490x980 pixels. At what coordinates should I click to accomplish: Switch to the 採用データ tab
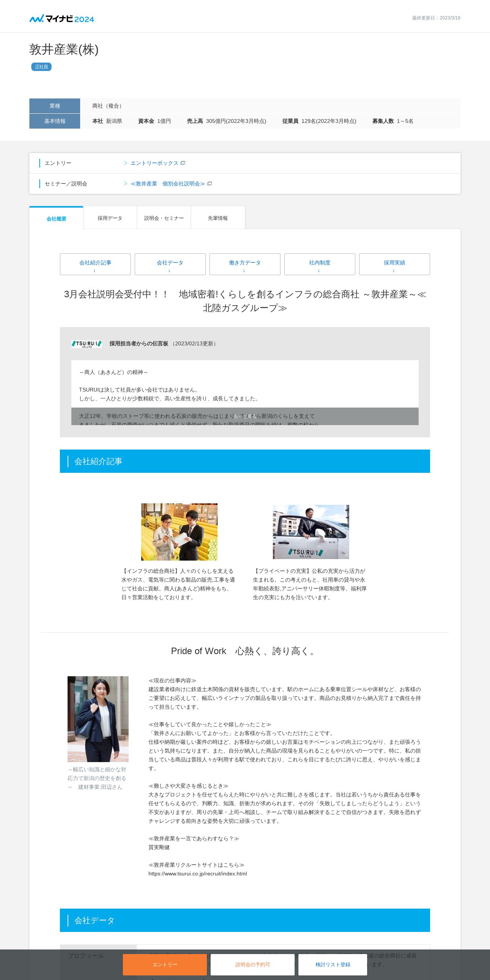click(110, 218)
